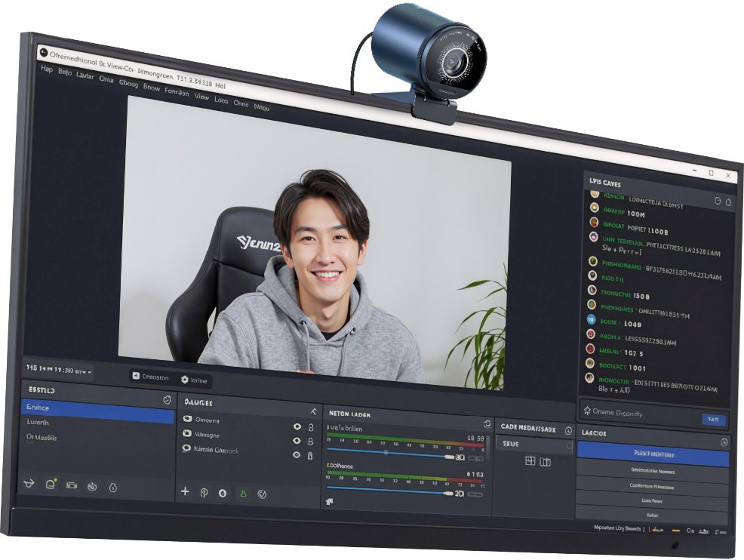Click the blue send button beside chat input

[x=713, y=420]
